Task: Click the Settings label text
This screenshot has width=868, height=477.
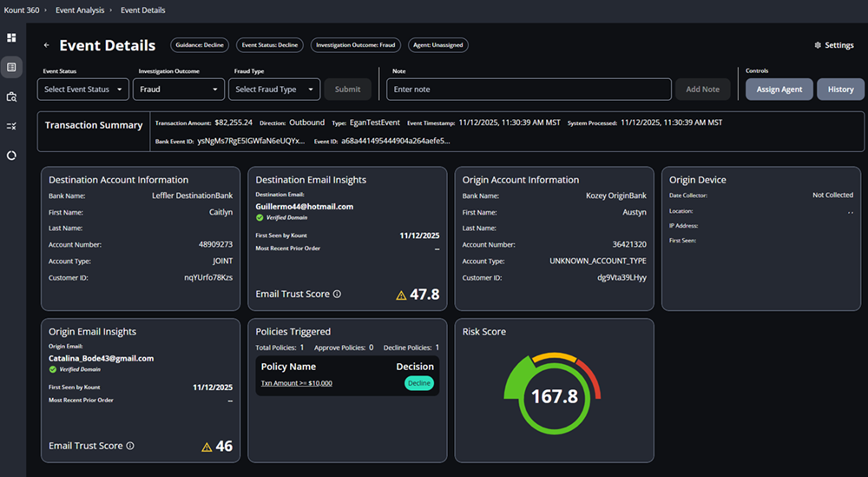Action: point(839,45)
